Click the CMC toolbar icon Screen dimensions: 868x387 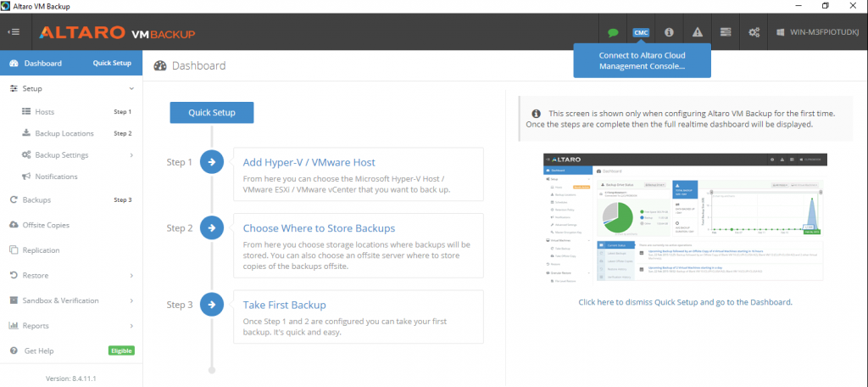(x=641, y=33)
